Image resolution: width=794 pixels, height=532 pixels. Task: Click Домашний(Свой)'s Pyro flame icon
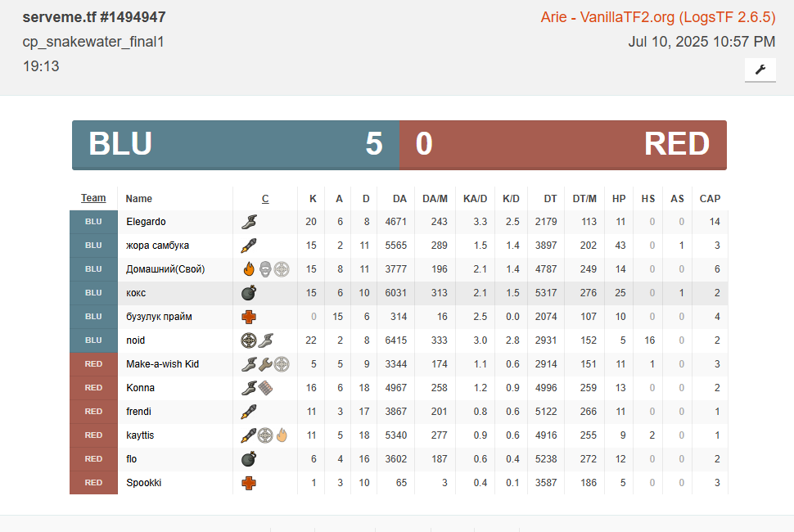coord(249,269)
